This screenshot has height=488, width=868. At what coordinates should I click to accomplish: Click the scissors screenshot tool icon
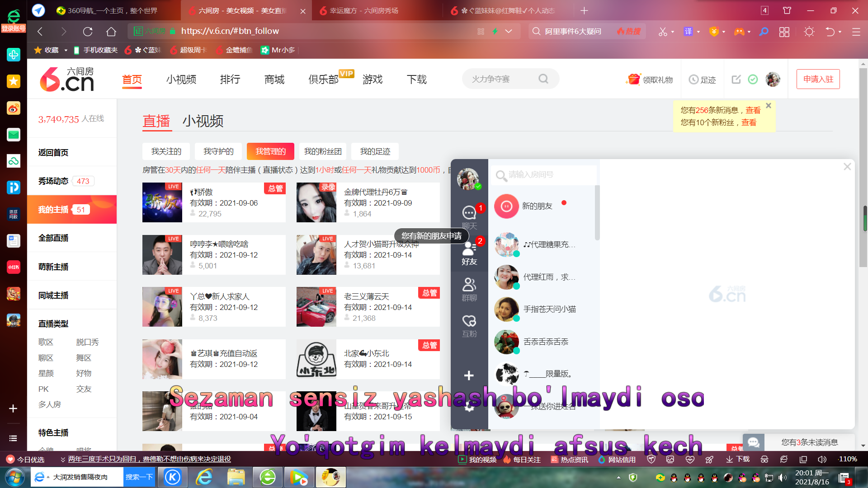pyautogui.click(x=663, y=31)
